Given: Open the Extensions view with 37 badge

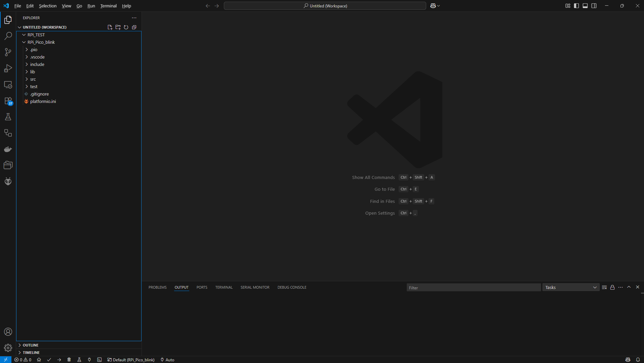Looking at the screenshot, I should (8, 101).
